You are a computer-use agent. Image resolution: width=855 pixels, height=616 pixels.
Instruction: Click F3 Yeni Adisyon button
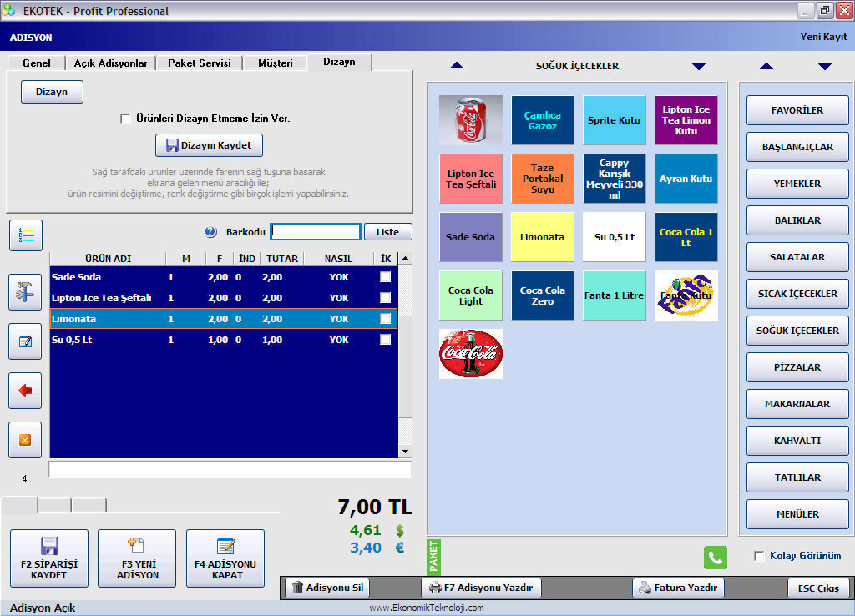[x=138, y=558]
